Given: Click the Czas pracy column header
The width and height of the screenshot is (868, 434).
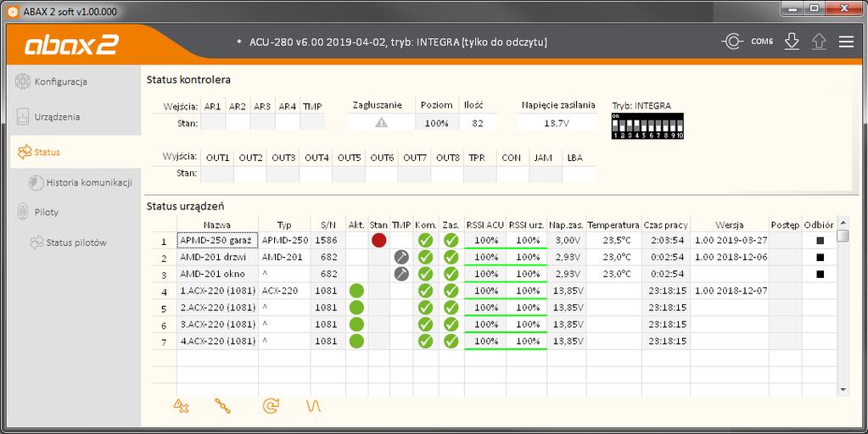Looking at the screenshot, I should (x=665, y=225).
